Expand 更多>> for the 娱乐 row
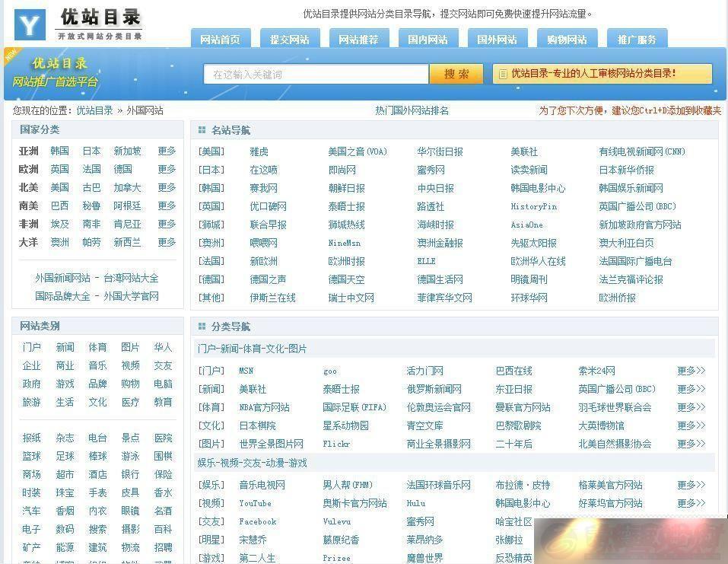This screenshot has width=728, height=564. point(691,485)
